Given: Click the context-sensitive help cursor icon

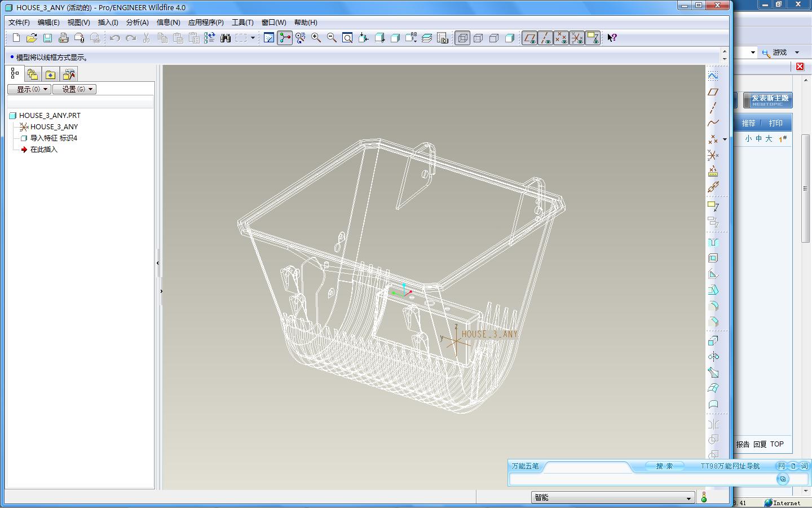Looking at the screenshot, I should 612,38.
